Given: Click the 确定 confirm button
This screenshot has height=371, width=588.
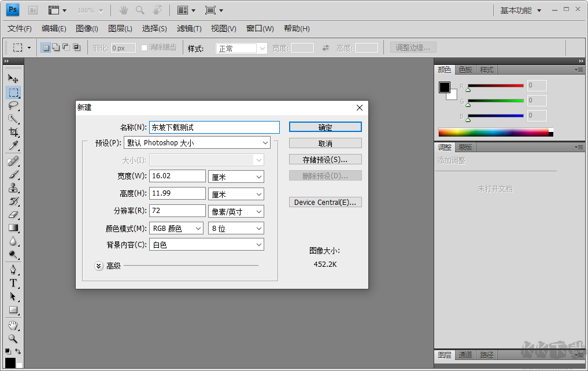Looking at the screenshot, I should (325, 127).
